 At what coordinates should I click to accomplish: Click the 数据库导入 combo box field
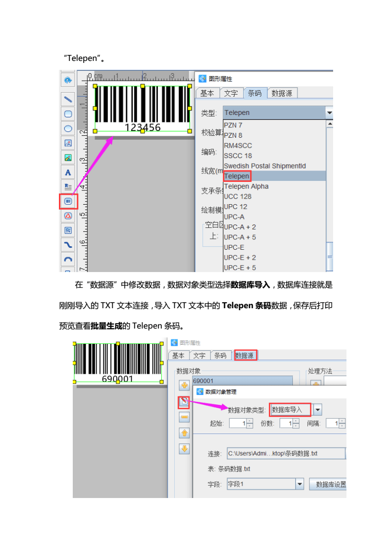(x=290, y=410)
